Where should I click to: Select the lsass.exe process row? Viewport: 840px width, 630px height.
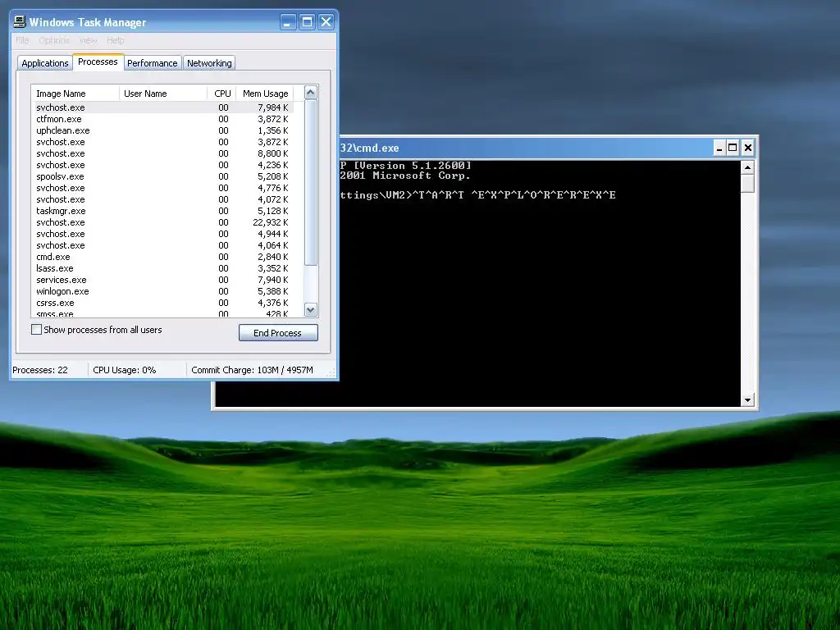click(162, 268)
